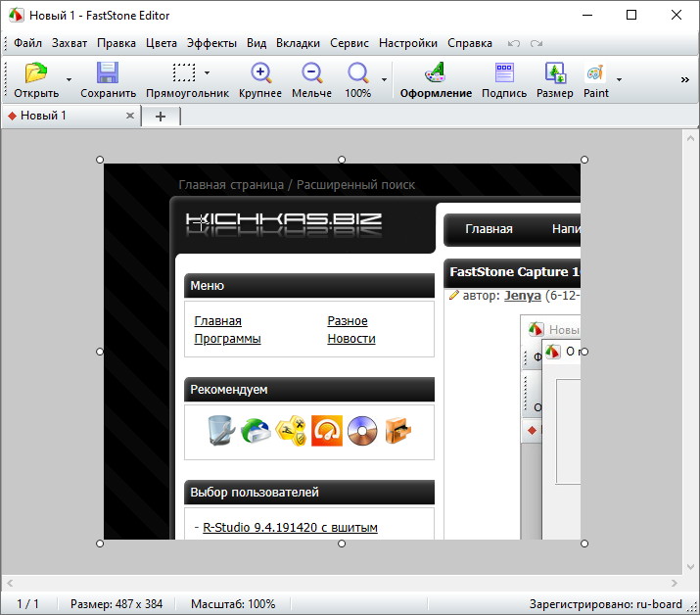Click the bottom-left selection handle
Viewport: 700px width, 615px height.
tap(100, 544)
